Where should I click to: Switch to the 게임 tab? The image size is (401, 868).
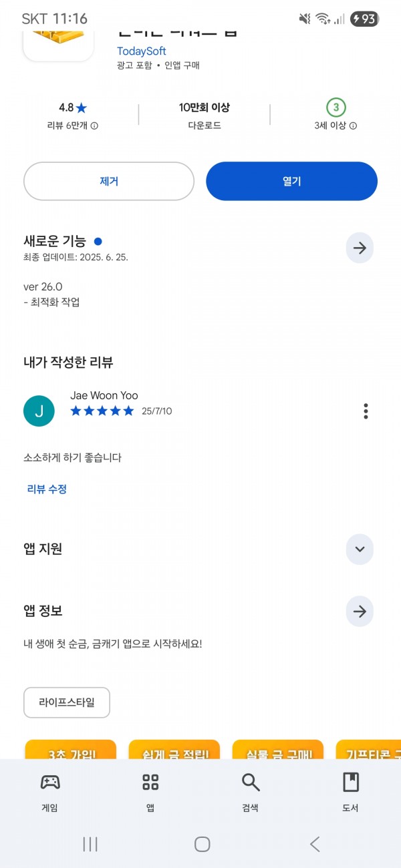[50, 793]
